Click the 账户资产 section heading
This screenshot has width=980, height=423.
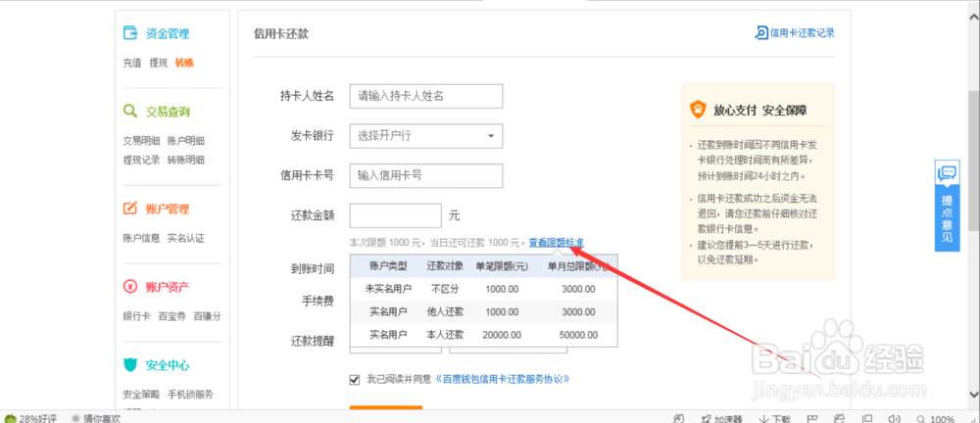pos(168,287)
